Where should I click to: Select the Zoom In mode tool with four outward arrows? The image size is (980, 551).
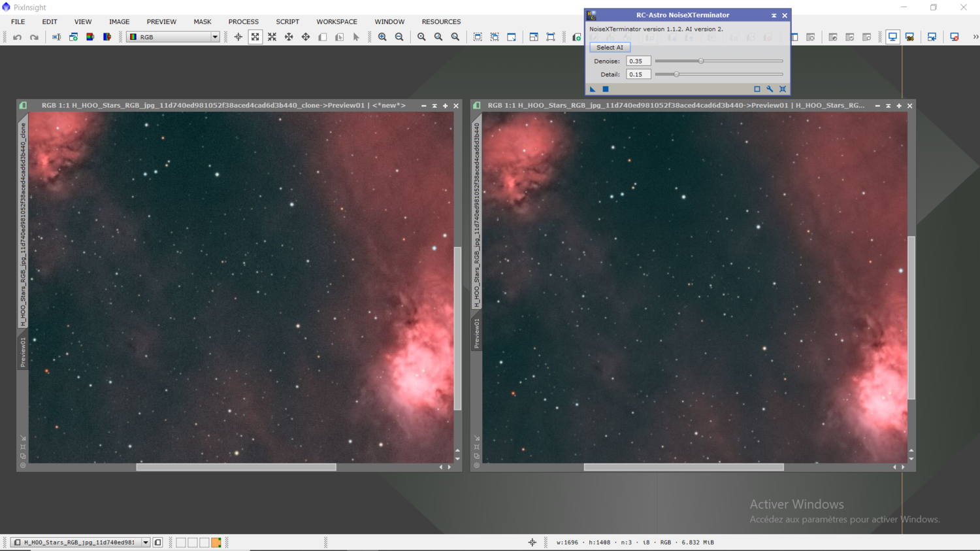[255, 37]
